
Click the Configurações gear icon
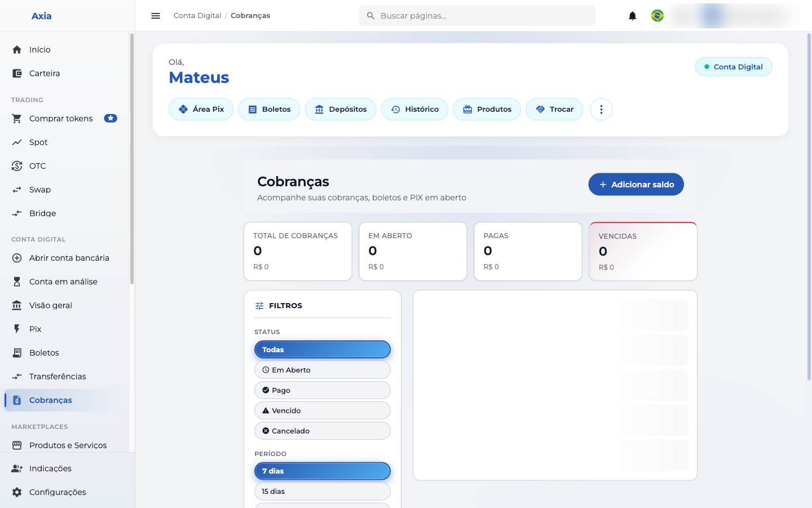coord(17,492)
